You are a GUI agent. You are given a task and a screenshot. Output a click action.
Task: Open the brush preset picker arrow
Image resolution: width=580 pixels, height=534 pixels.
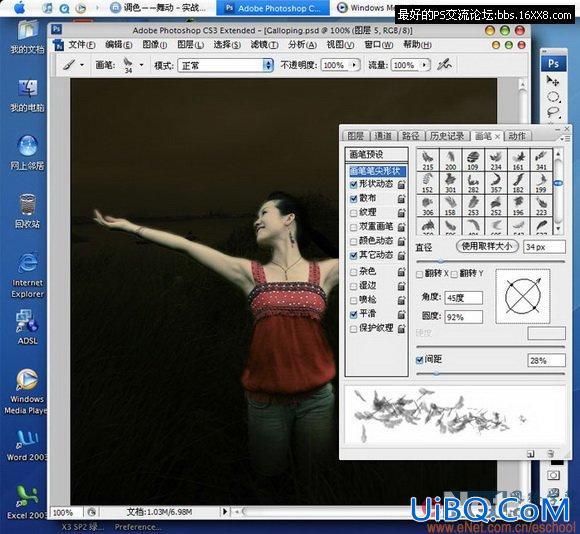pos(141,65)
